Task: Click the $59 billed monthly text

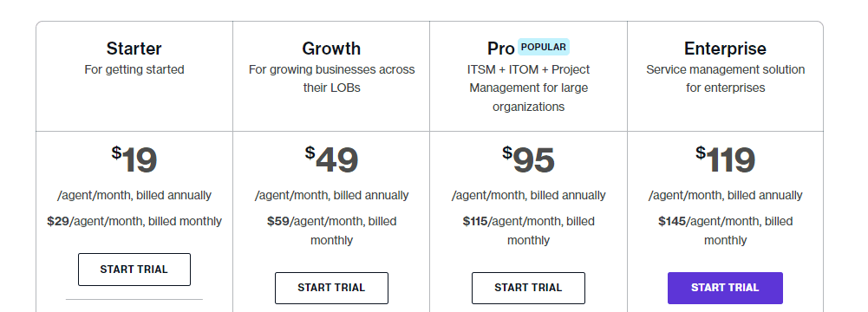Action: pyautogui.click(x=331, y=231)
